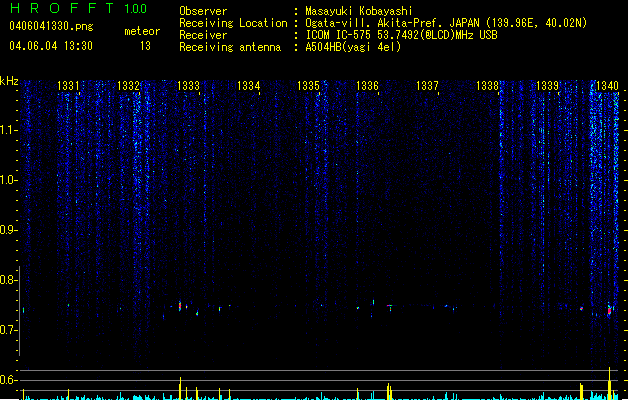Click the red meteor echo near 1340
This screenshot has height=400, width=629.
pos(609,311)
